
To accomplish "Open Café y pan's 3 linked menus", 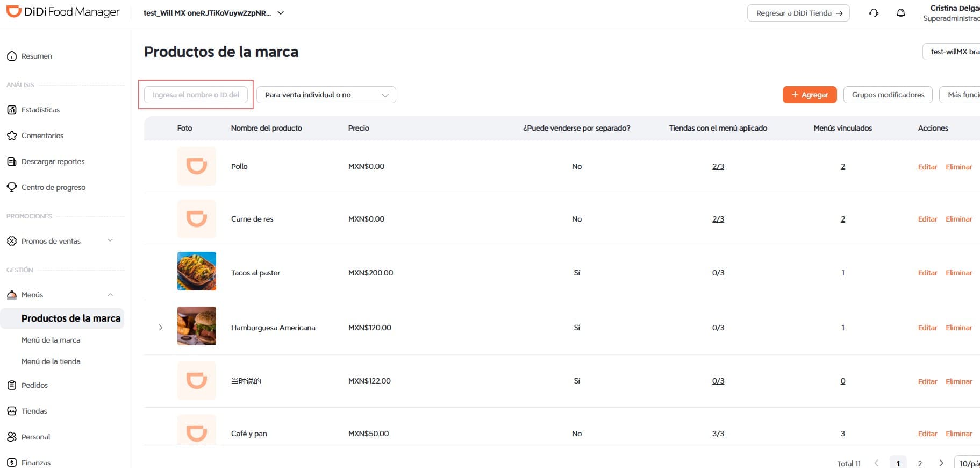I will pyautogui.click(x=843, y=434).
